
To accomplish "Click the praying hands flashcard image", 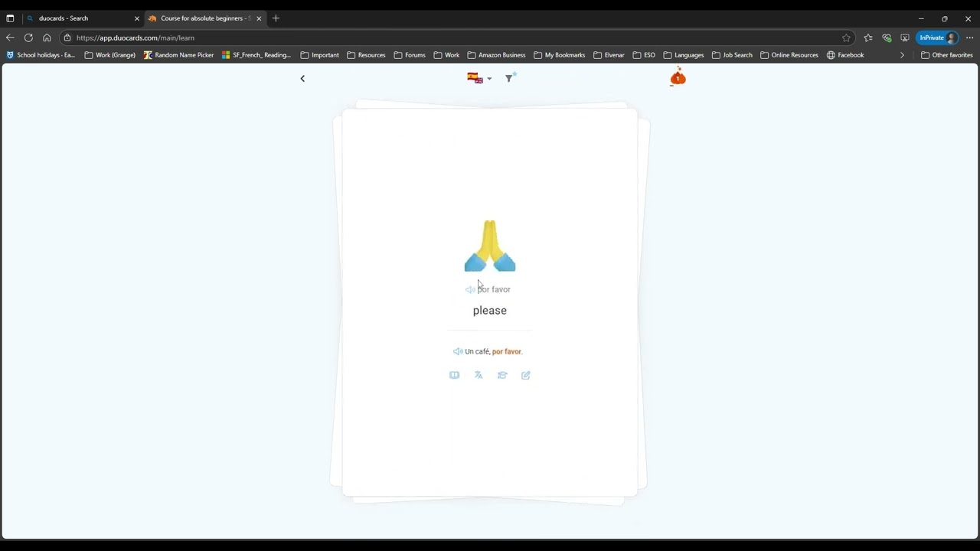I will tap(490, 246).
